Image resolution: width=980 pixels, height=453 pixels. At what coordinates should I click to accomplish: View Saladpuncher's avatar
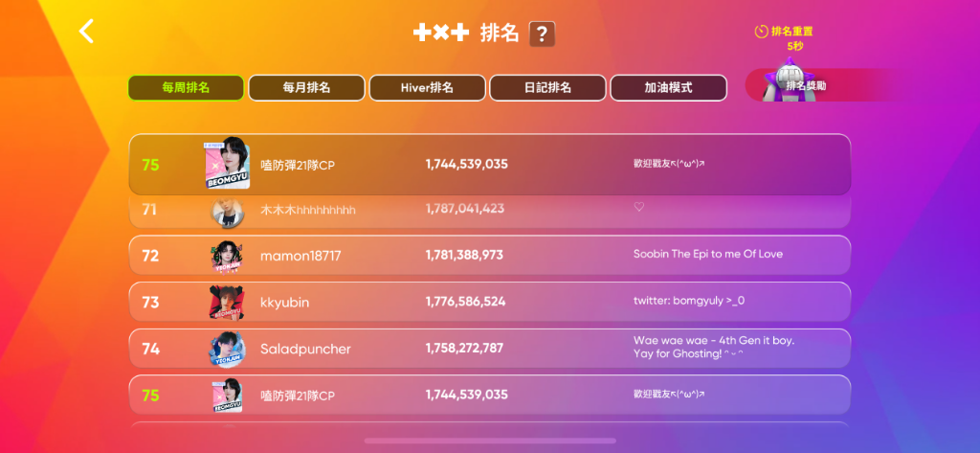(x=227, y=349)
